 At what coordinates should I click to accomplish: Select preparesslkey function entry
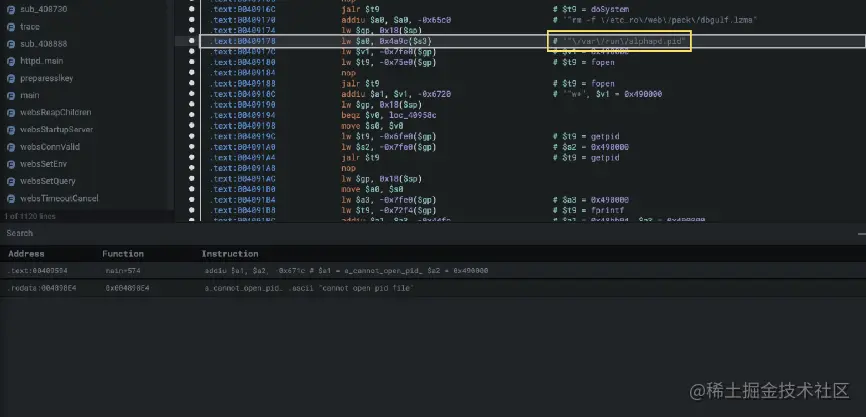point(47,78)
